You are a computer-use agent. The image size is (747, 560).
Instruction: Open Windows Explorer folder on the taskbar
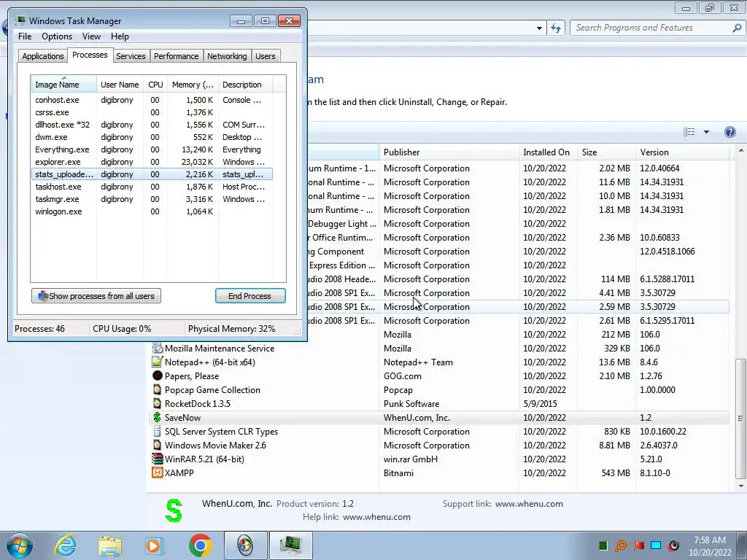point(110,546)
